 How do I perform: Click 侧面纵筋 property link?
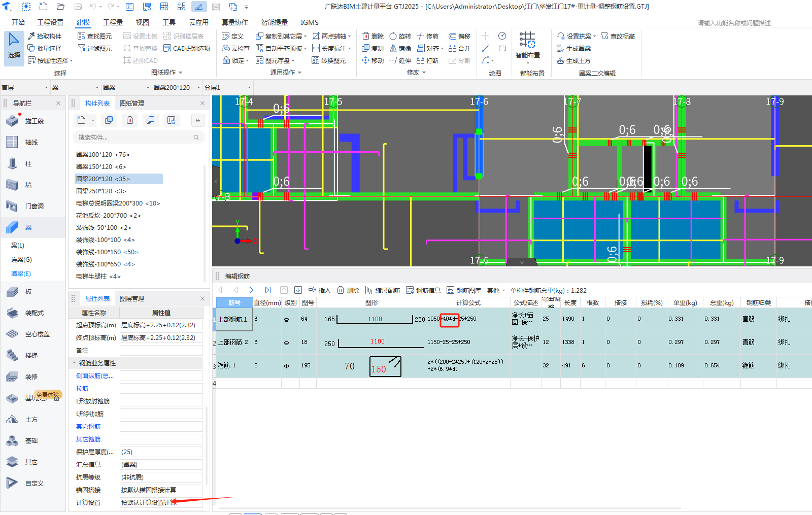coord(95,375)
